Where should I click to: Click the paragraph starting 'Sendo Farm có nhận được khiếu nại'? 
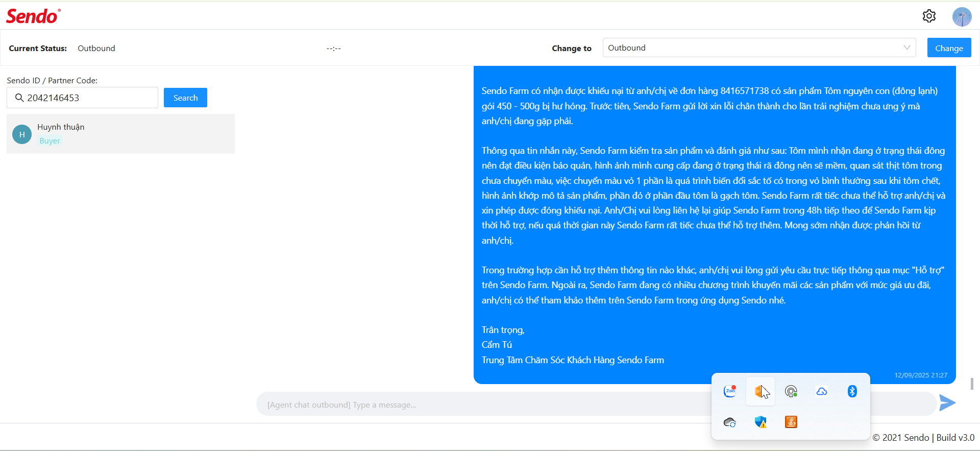click(710, 106)
